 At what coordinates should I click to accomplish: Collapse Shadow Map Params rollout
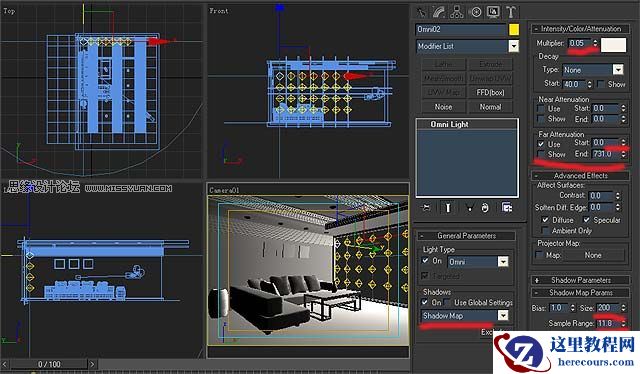(580, 292)
